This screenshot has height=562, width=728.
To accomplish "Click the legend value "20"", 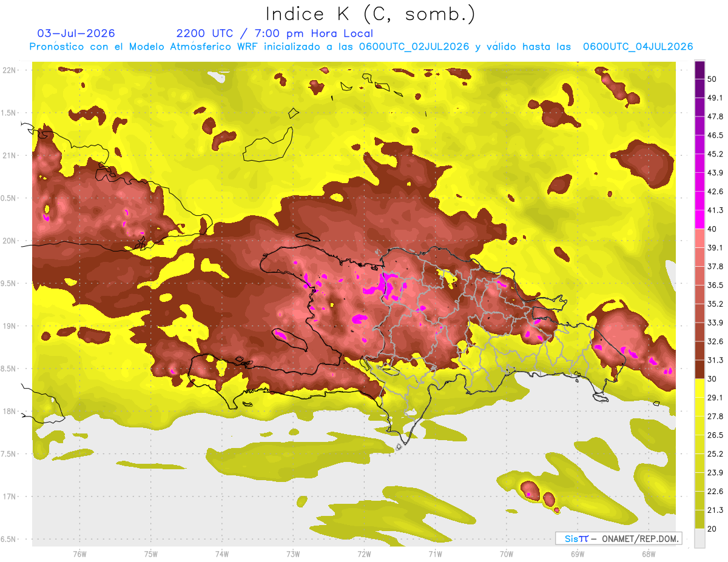I will 712,529.
